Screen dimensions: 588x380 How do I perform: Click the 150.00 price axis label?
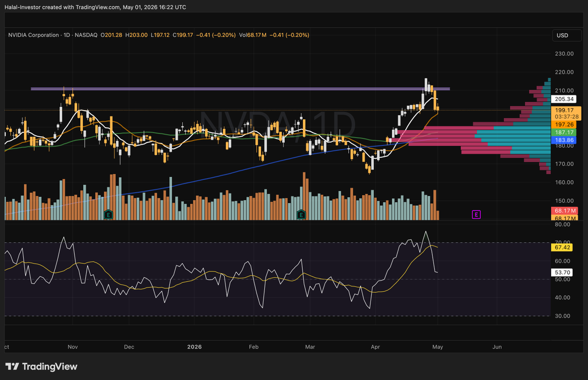(x=563, y=201)
